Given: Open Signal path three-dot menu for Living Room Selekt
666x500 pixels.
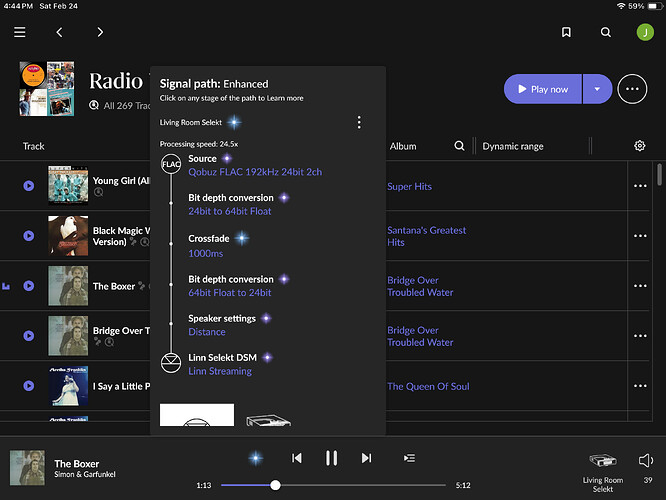Looking at the screenshot, I should (x=359, y=122).
